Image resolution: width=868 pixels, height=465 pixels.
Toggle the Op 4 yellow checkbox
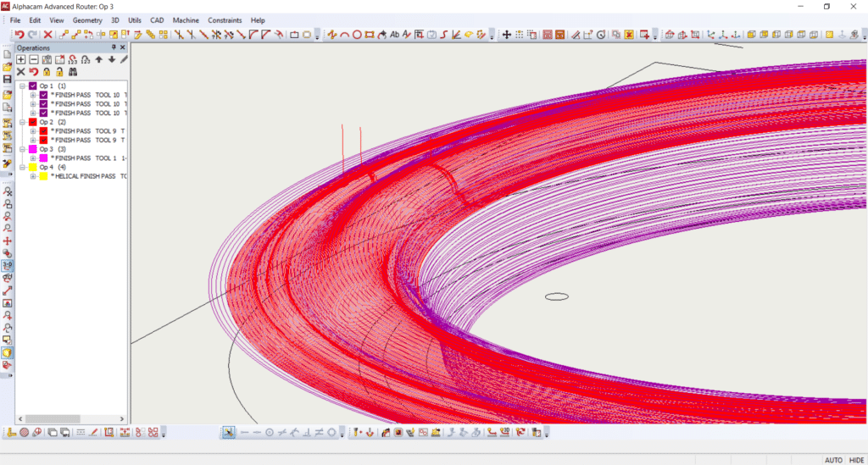coord(33,167)
